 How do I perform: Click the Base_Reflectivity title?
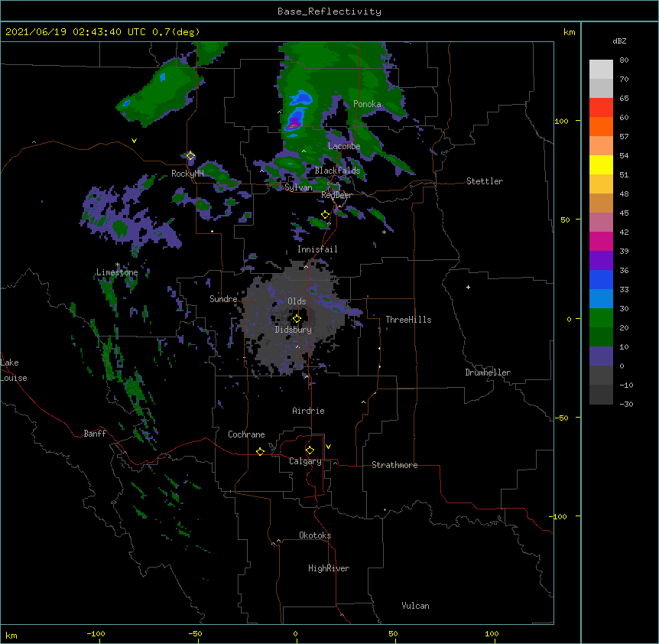329,11
